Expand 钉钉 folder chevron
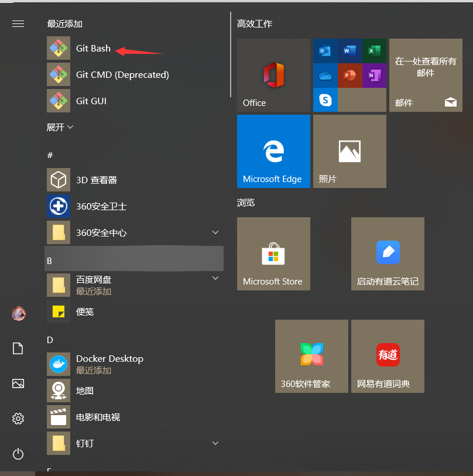473x476 pixels. click(215, 443)
